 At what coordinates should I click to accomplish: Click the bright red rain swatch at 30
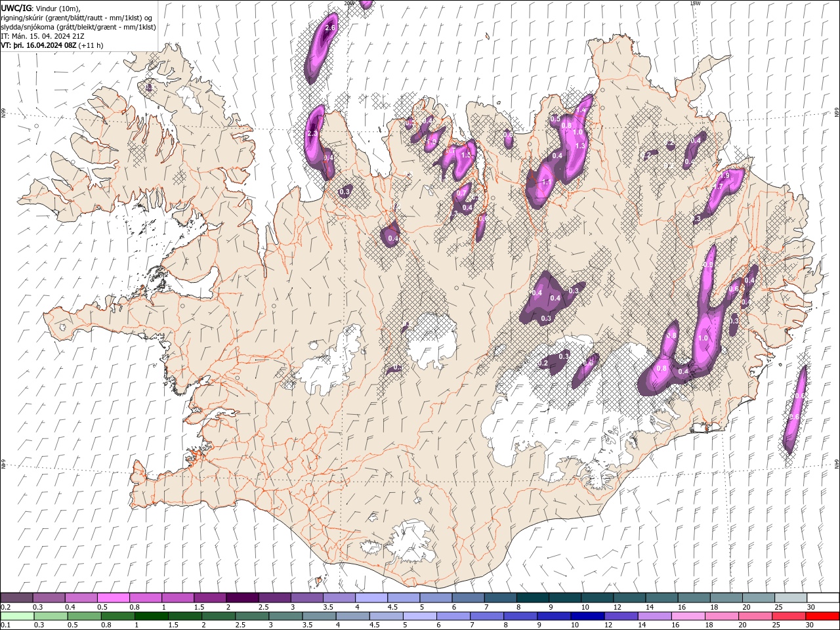(822, 616)
